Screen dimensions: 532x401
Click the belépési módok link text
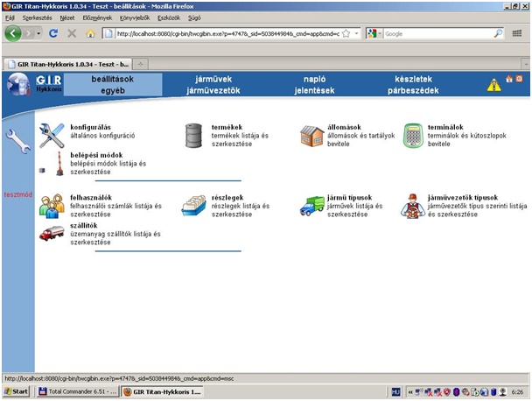pyautogui.click(x=97, y=155)
